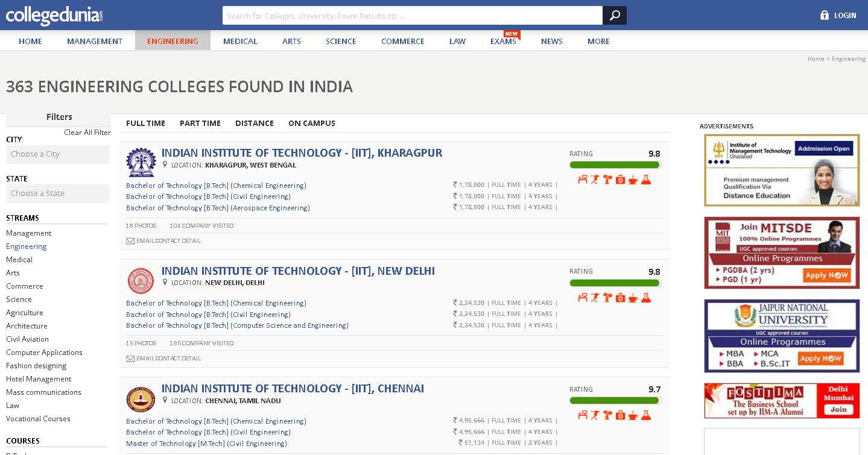Screen dimensions: 868x455
Task: Click the gym facility icon for IIT Kharagpur
Action: [607, 180]
